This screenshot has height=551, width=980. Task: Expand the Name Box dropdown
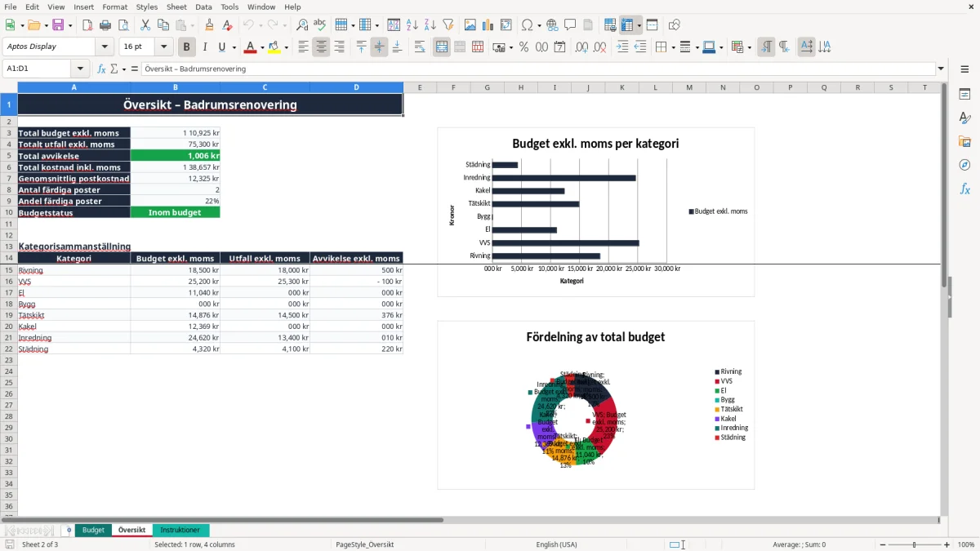[x=80, y=69]
